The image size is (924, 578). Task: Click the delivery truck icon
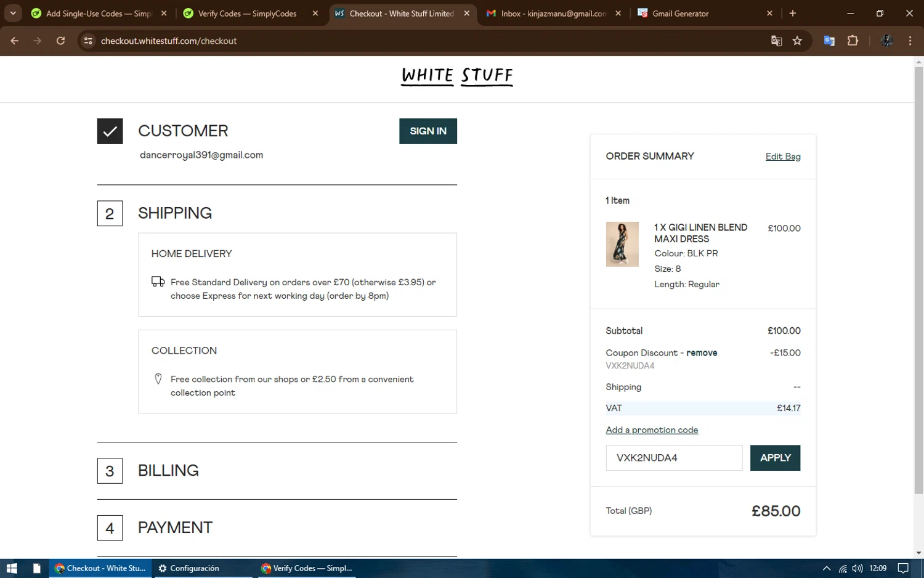158,282
